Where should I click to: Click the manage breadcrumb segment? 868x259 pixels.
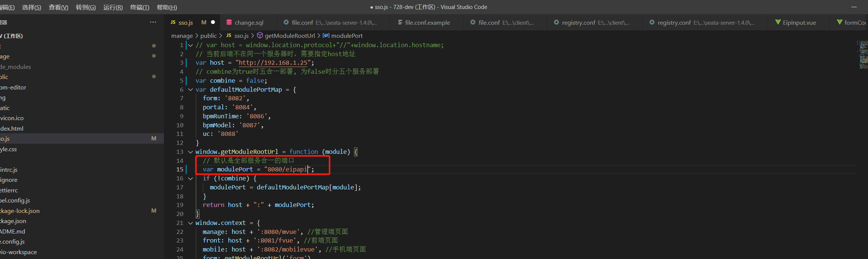tap(182, 36)
